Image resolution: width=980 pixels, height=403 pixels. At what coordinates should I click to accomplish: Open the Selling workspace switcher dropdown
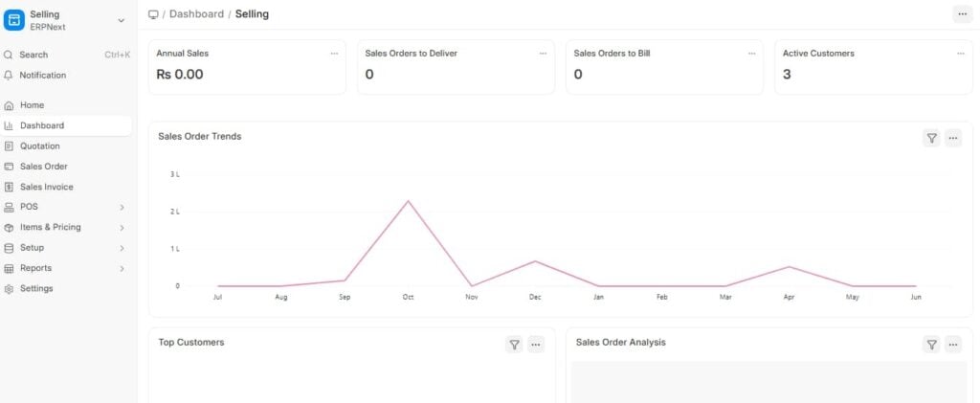(x=121, y=20)
